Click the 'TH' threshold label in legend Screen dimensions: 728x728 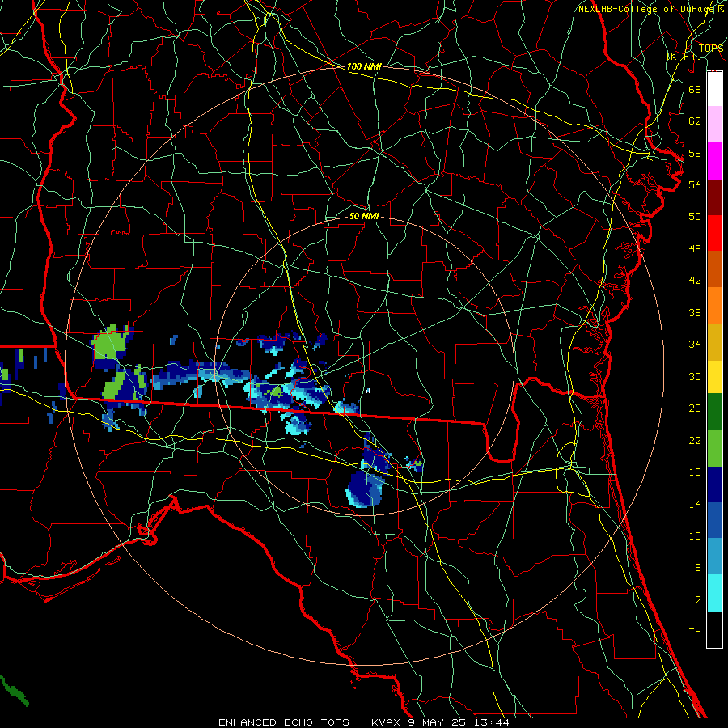coord(695,632)
